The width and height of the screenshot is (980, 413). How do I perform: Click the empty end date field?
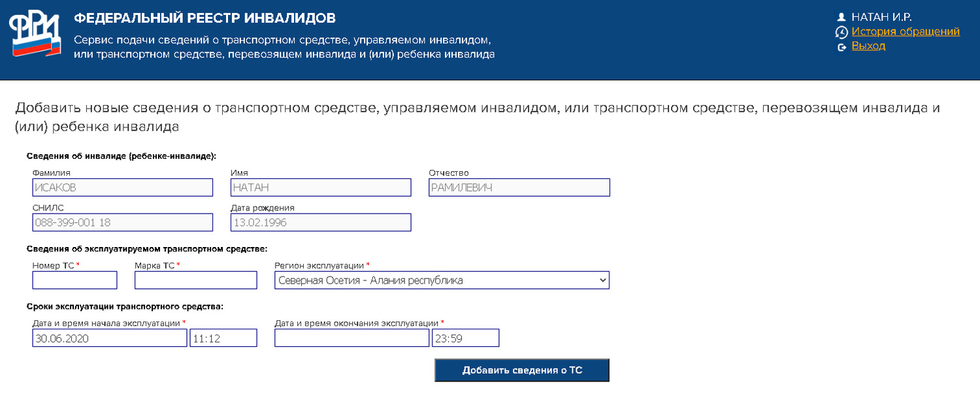[x=352, y=338]
